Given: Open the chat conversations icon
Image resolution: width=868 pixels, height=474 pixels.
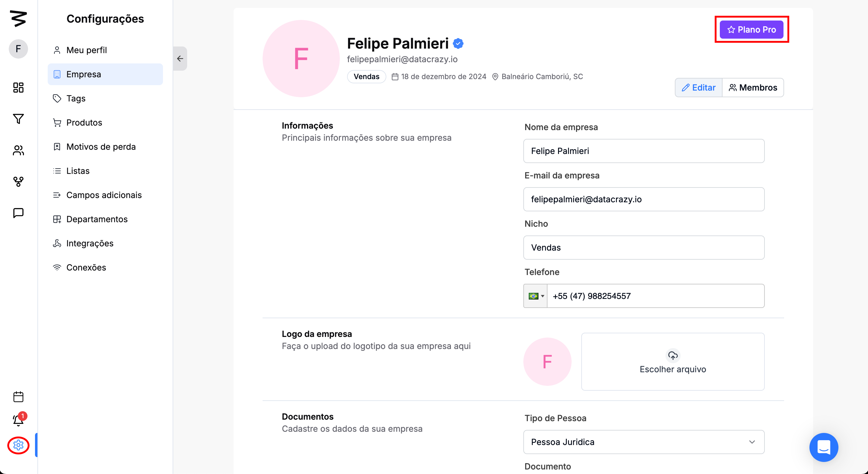Looking at the screenshot, I should pos(18,213).
